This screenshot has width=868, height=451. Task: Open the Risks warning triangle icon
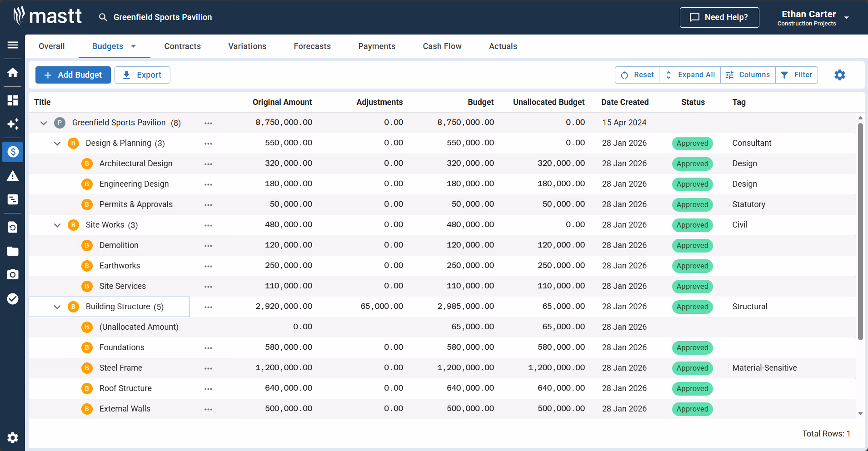[x=12, y=176]
